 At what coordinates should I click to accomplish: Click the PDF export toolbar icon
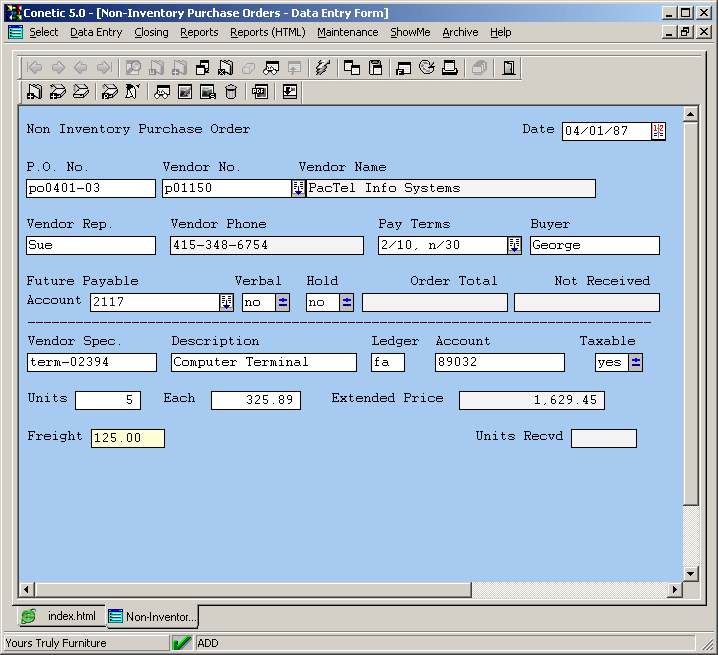click(260, 92)
